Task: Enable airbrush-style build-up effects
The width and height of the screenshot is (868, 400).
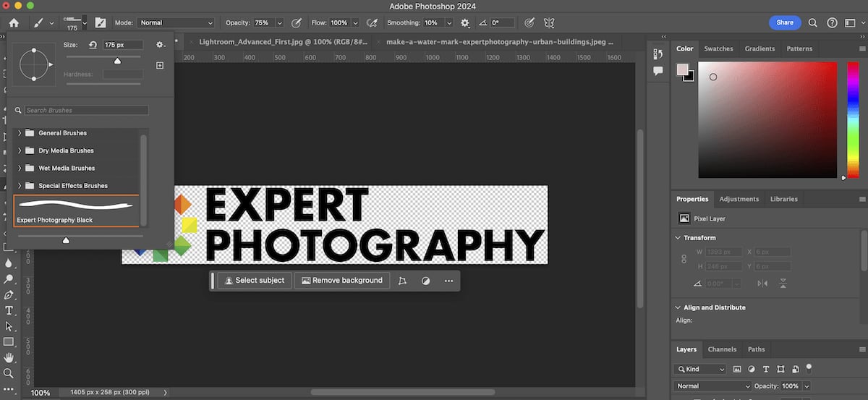Action: coord(372,23)
